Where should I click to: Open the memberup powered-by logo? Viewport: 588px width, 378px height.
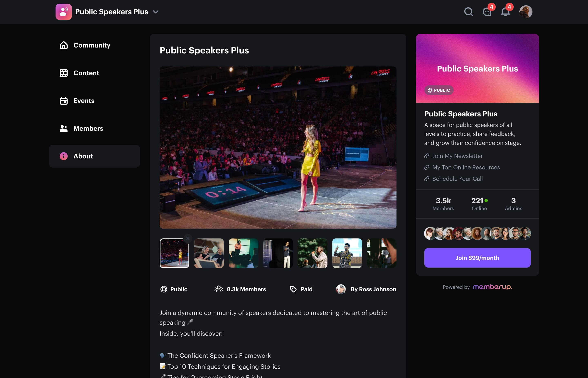click(x=492, y=287)
